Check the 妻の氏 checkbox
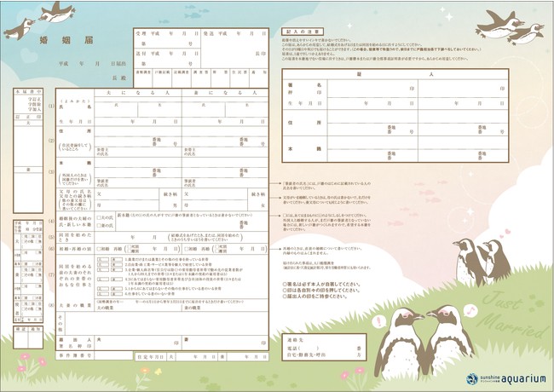The image size is (554, 392). tap(100, 224)
